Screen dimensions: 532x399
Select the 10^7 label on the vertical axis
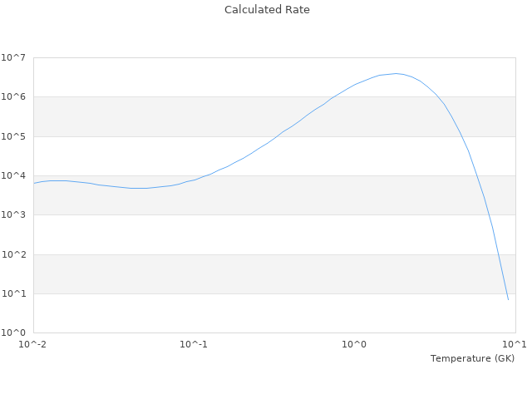pyautogui.click(x=14, y=57)
